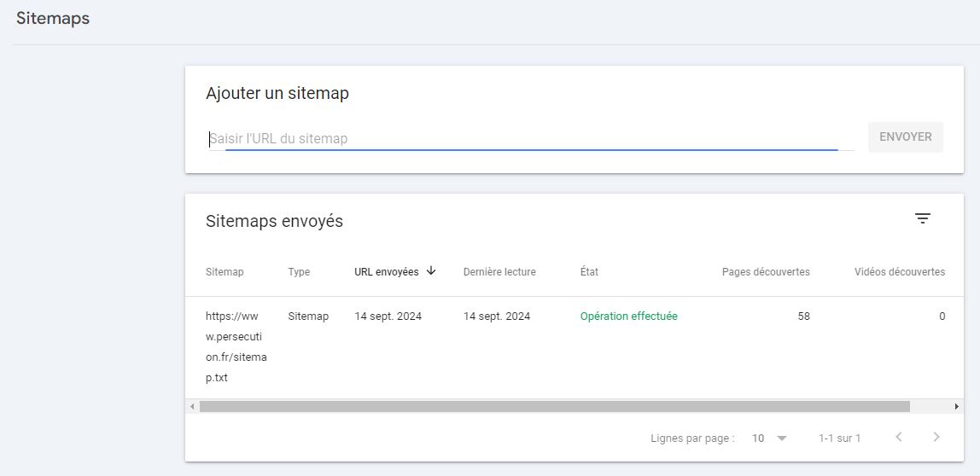The height and width of the screenshot is (476, 980).
Task: Click the Type column header
Action: tap(299, 272)
